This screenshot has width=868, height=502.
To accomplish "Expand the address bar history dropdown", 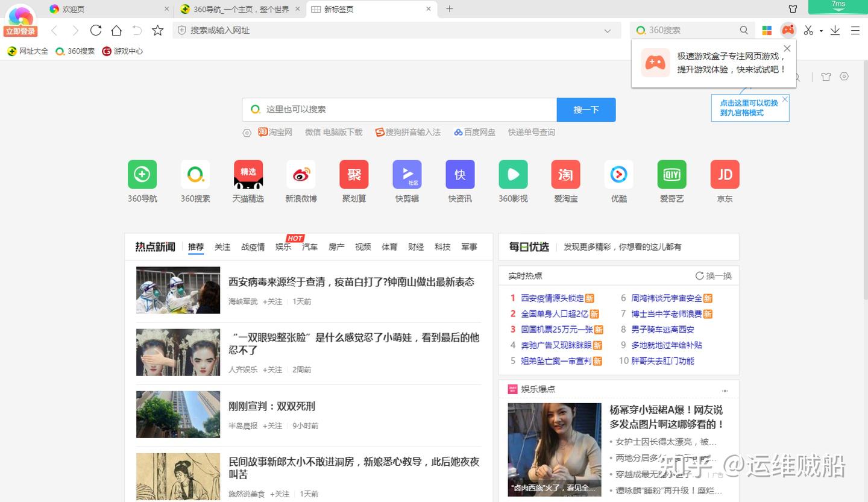I will coord(608,31).
